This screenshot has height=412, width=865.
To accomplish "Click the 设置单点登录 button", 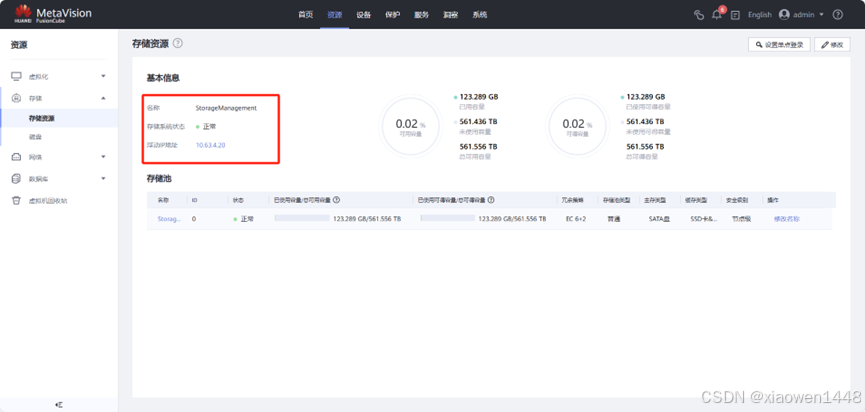I will click(779, 45).
